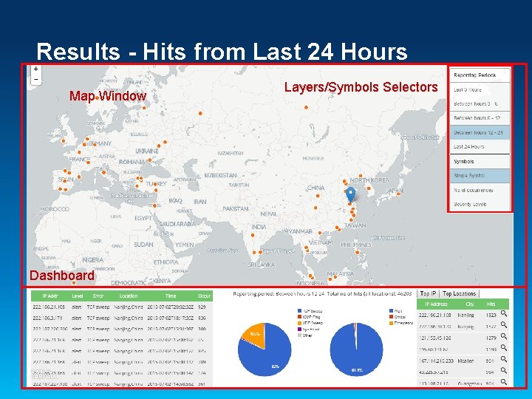Click IP 167.114.210.233 in Top IP table
532x399 pixels.
(437, 361)
